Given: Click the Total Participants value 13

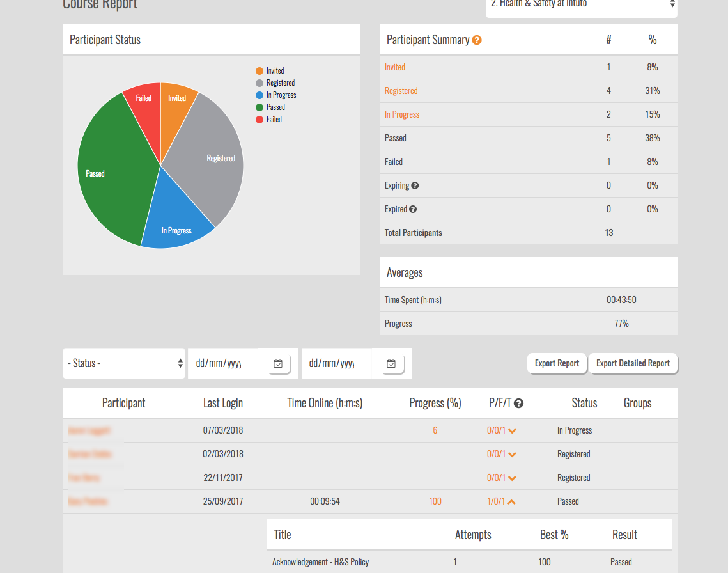Looking at the screenshot, I should [x=608, y=233].
